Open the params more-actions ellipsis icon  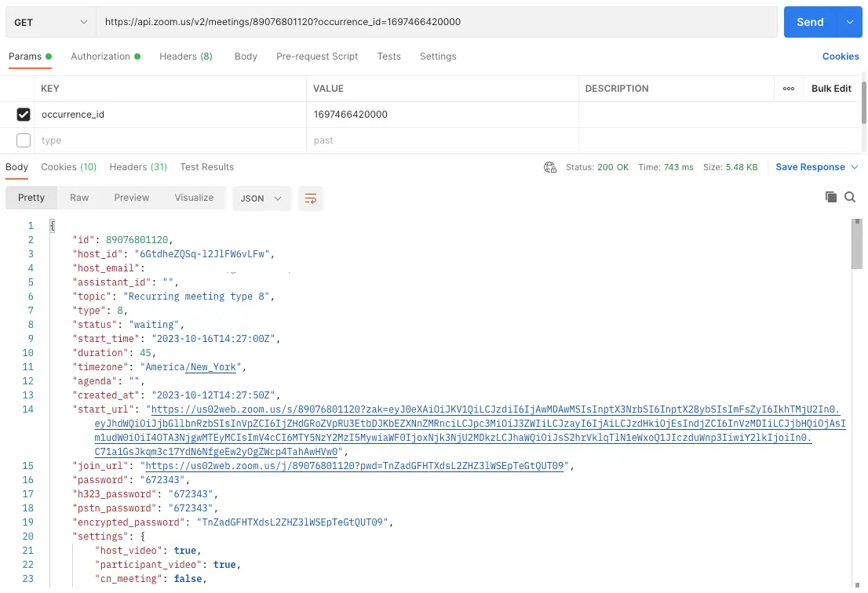point(790,89)
